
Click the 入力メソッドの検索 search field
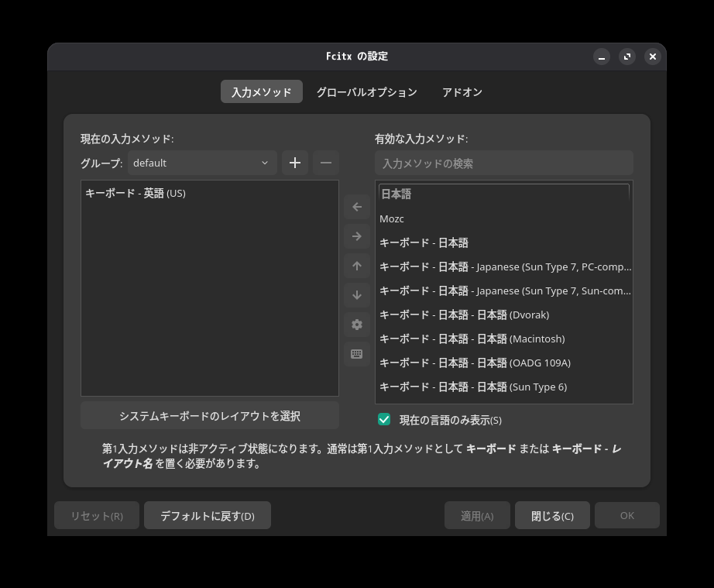(503, 163)
